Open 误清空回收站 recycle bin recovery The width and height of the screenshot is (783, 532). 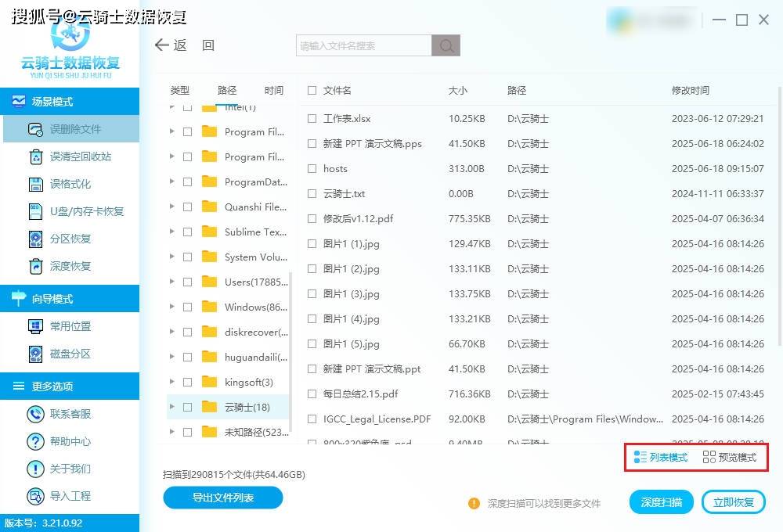tap(35, 156)
